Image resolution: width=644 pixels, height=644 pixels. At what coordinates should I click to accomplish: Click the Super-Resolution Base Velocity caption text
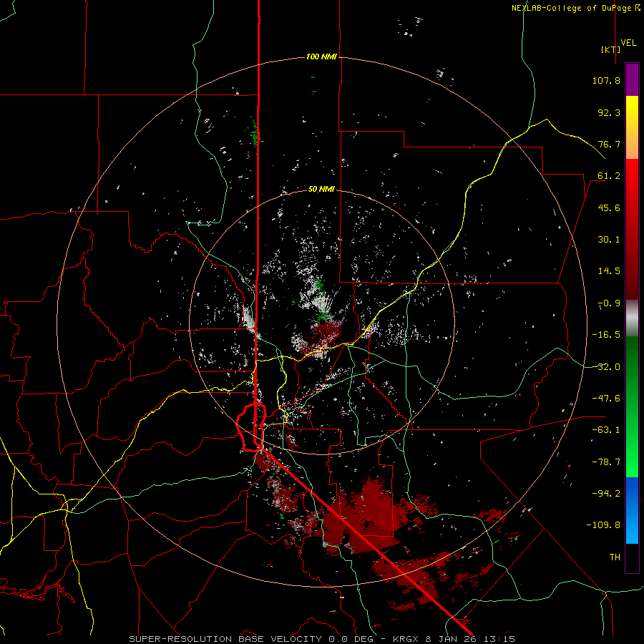point(321,639)
